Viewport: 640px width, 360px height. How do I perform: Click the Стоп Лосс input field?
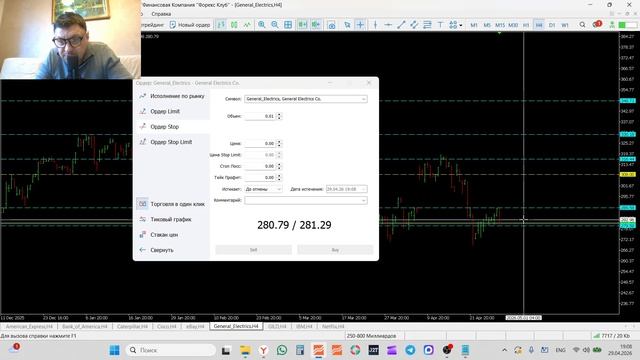click(x=260, y=166)
